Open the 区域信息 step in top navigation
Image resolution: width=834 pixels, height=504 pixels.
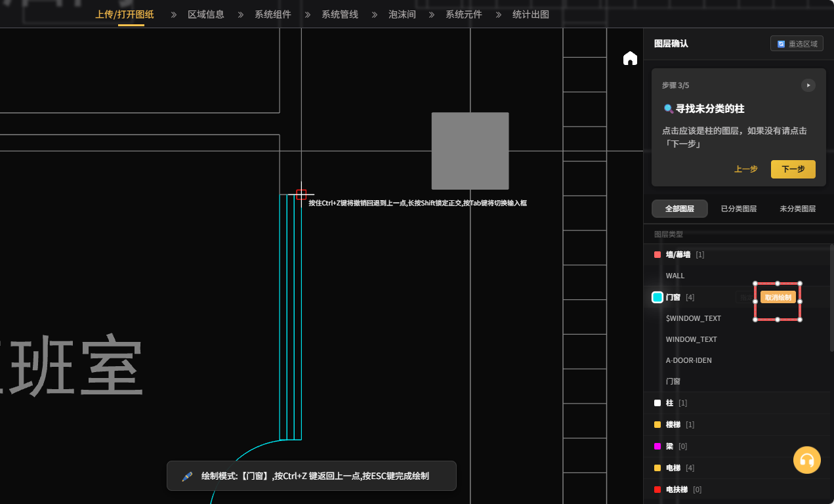tap(205, 14)
